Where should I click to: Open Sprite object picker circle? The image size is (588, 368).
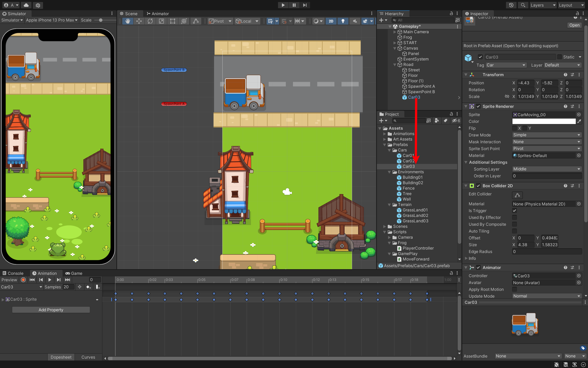(579, 114)
